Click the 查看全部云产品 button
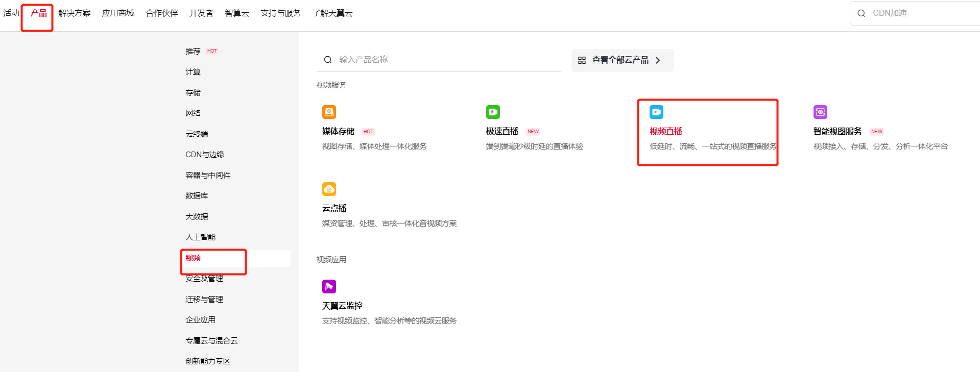Screen dimensions: 980x372 click(x=623, y=60)
